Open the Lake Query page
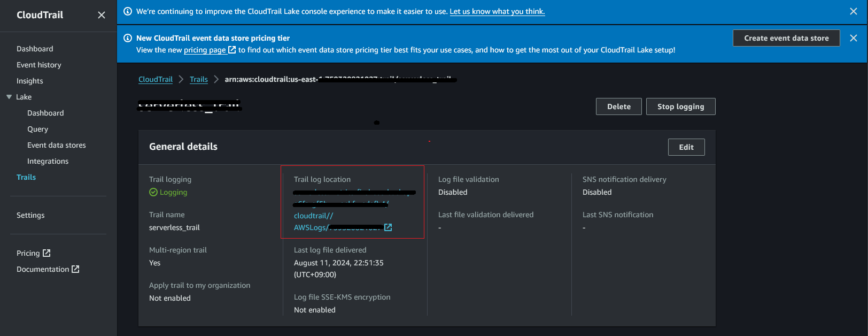This screenshot has width=868, height=336. point(37,129)
